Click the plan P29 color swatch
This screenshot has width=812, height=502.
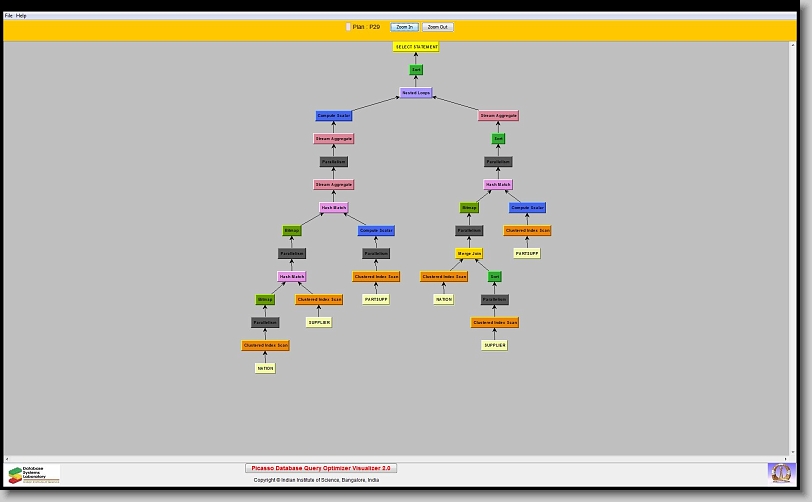[348, 27]
